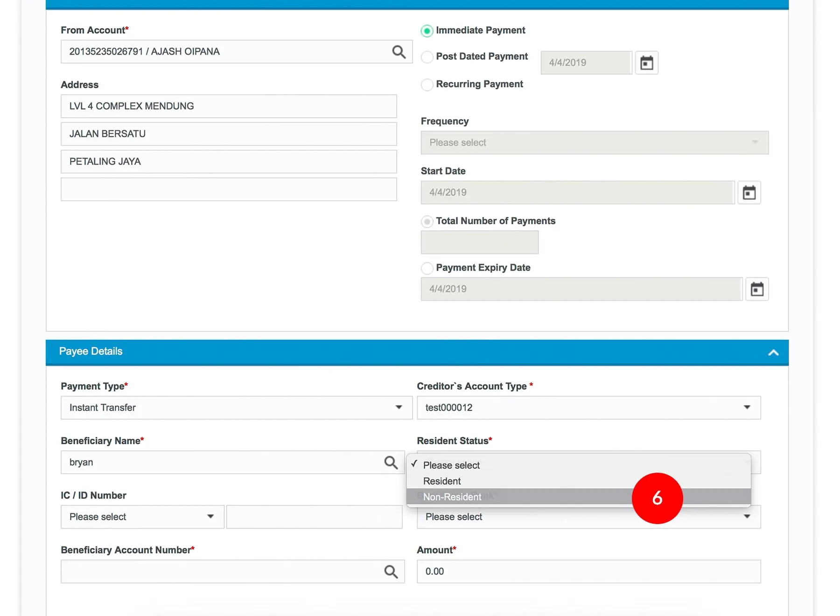Click the From Account search magnifier icon
Viewport: 840px width, 616px height.
[x=399, y=52]
